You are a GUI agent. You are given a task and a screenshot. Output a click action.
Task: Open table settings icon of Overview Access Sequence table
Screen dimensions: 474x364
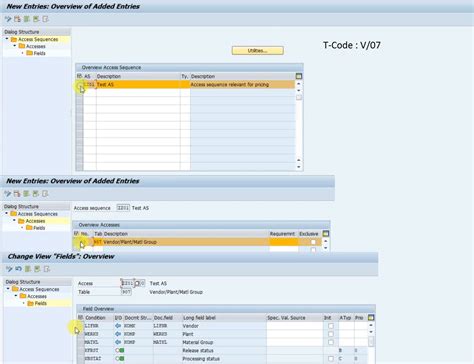(299, 76)
